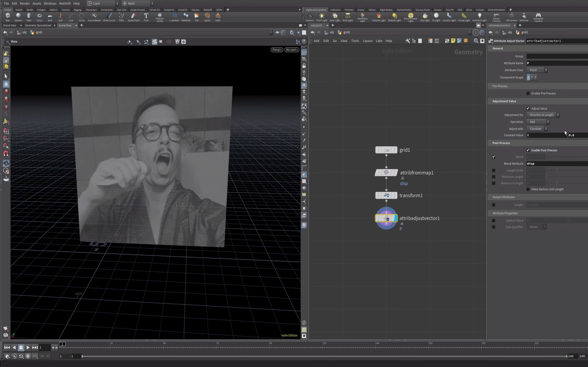Screen dimensions: 588x367
Task: Switch to the Geometry Spreadsheet tab
Action: tap(38, 25)
